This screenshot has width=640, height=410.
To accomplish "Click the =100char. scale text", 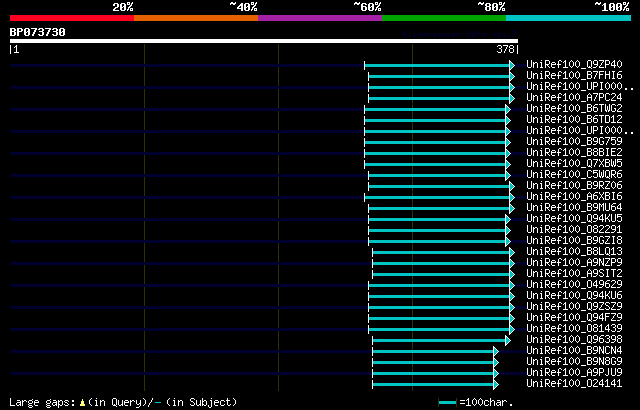I will tap(486, 403).
